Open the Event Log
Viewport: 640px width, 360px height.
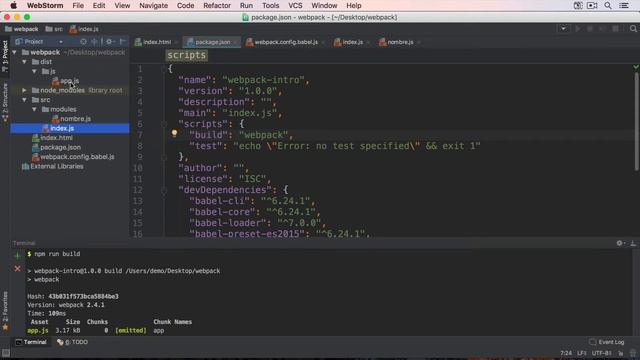point(607,342)
